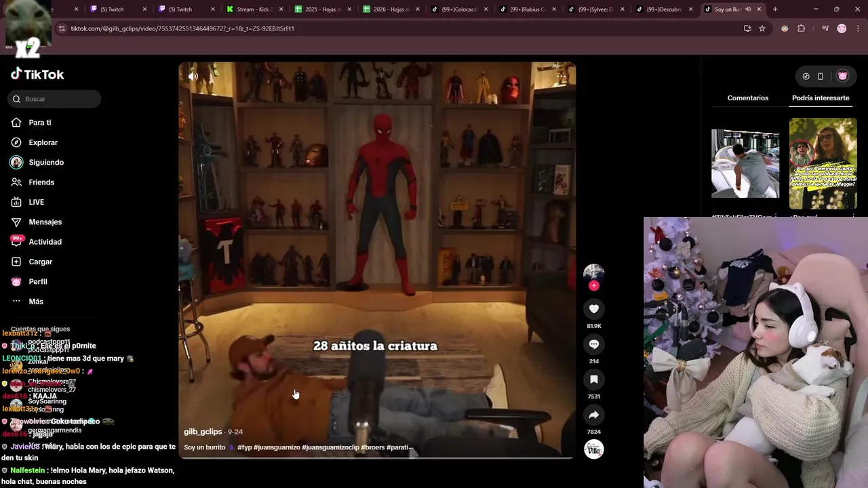Image resolution: width=868 pixels, height=488 pixels.
Task: Switch to the (99+)Descubre tab
Action: 663,9
